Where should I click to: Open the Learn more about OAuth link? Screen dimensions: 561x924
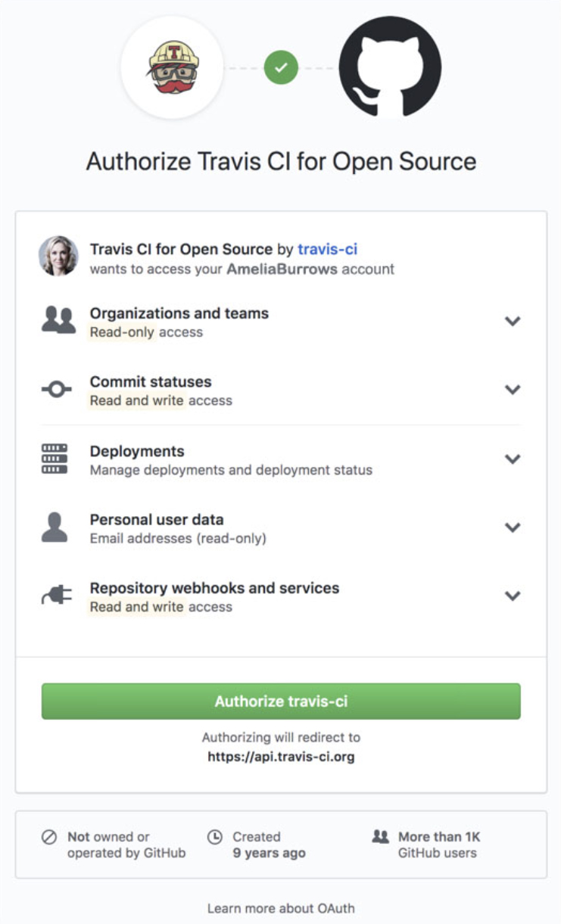click(x=281, y=908)
